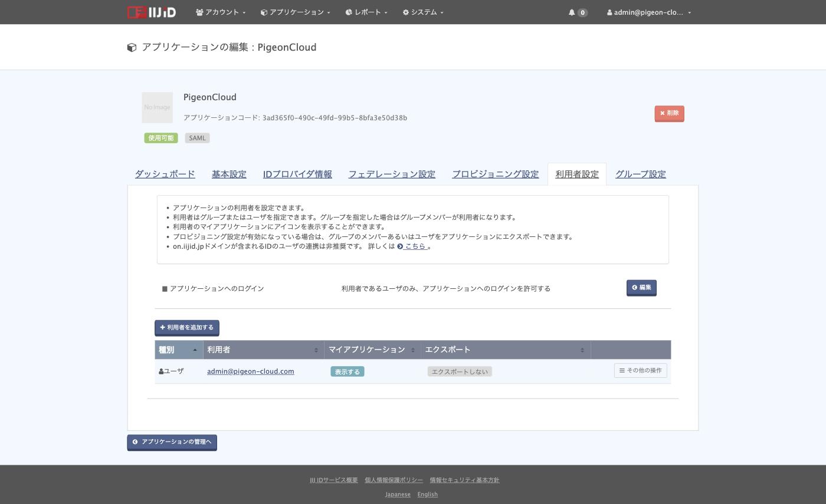The height and width of the screenshot is (504, 826).
Task: Click the SAML badge
Action: (197, 138)
